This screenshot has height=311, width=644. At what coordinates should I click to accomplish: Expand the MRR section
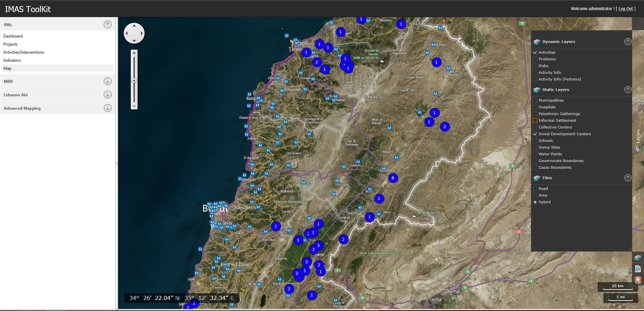[107, 81]
